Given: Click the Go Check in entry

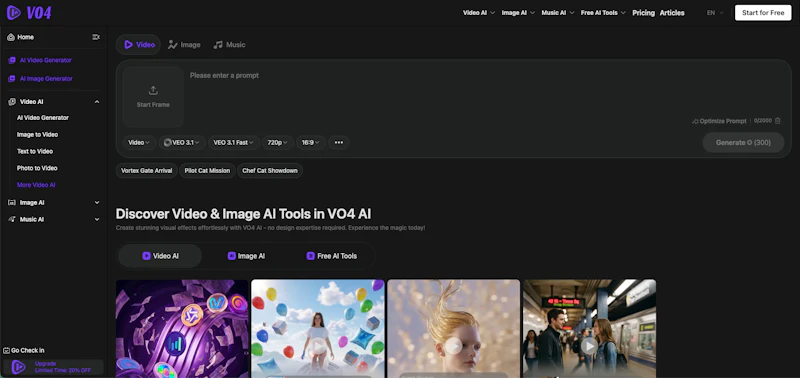Looking at the screenshot, I should pyautogui.click(x=24, y=350).
